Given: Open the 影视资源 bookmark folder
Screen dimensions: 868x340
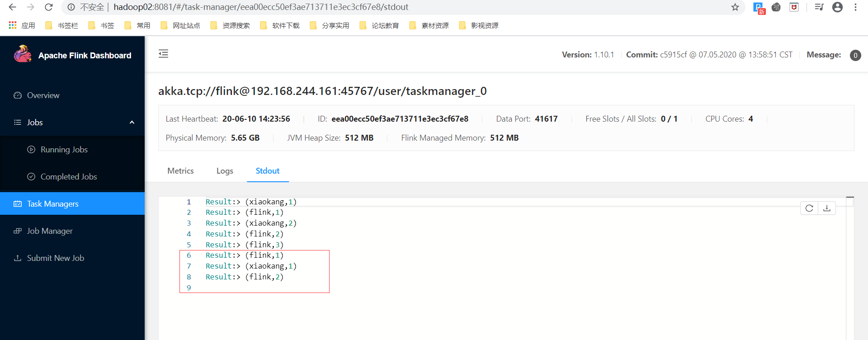Looking at the screenshot, I should click(x=479, y=25).
